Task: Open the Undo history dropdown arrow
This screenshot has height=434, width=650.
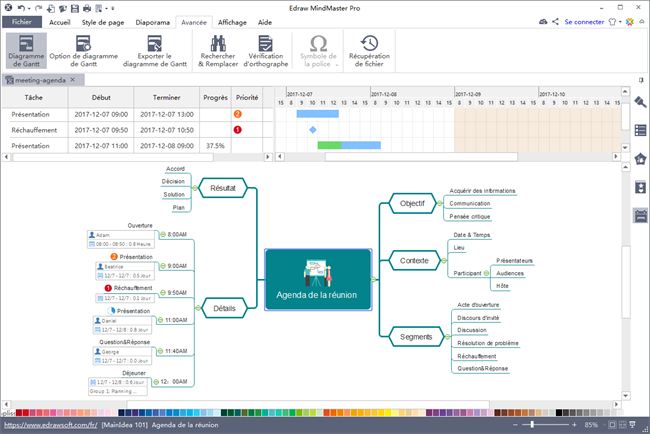Action: pyautogui.click(x=29, y=8)
